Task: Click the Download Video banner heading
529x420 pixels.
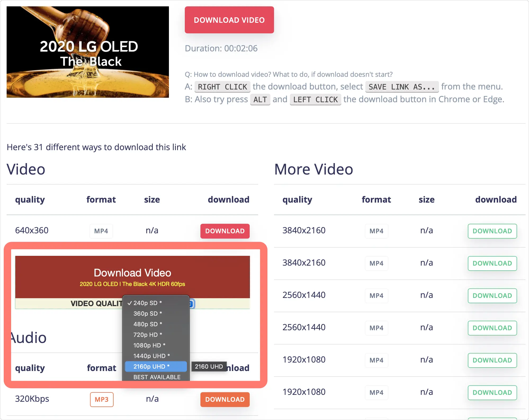Action: [132, 273]
